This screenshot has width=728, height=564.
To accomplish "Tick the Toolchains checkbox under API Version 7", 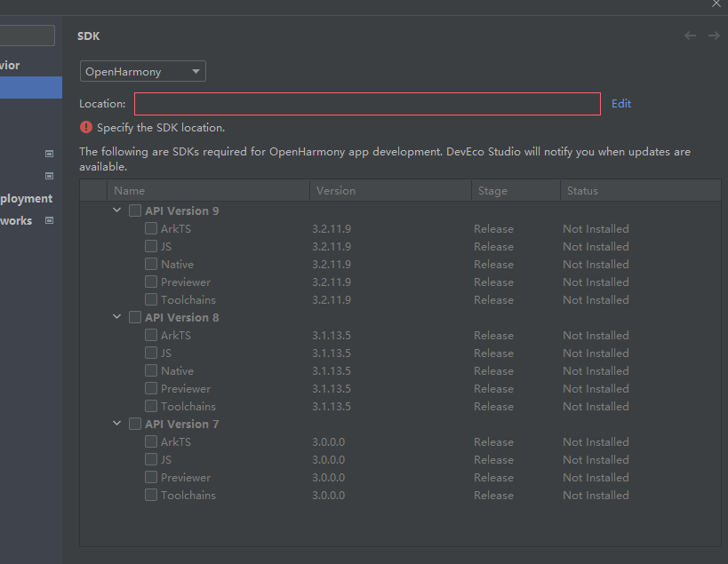I will point(151,496).
